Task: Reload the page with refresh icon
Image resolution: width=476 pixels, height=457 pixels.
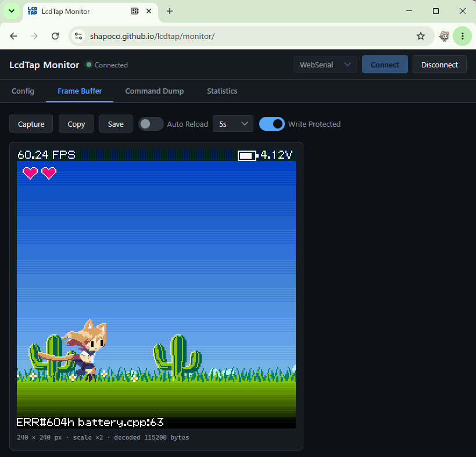Action: tap(55, 36)
